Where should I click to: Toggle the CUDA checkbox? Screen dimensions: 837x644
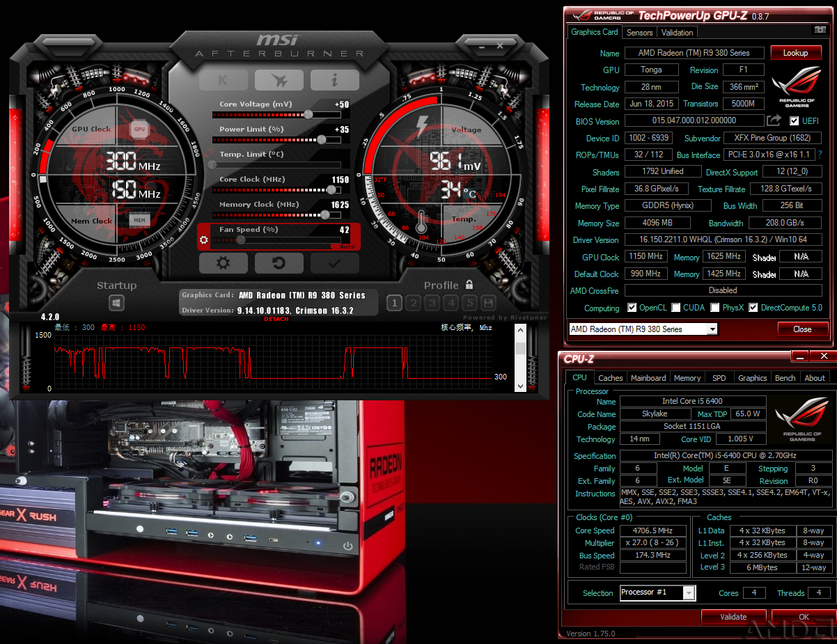(676, 308)
